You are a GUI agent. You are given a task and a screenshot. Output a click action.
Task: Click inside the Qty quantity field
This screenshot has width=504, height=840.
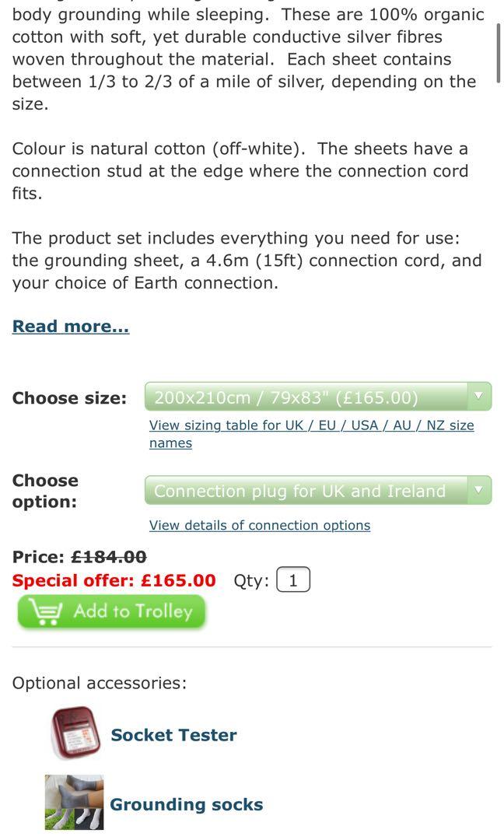click(293, 580)
